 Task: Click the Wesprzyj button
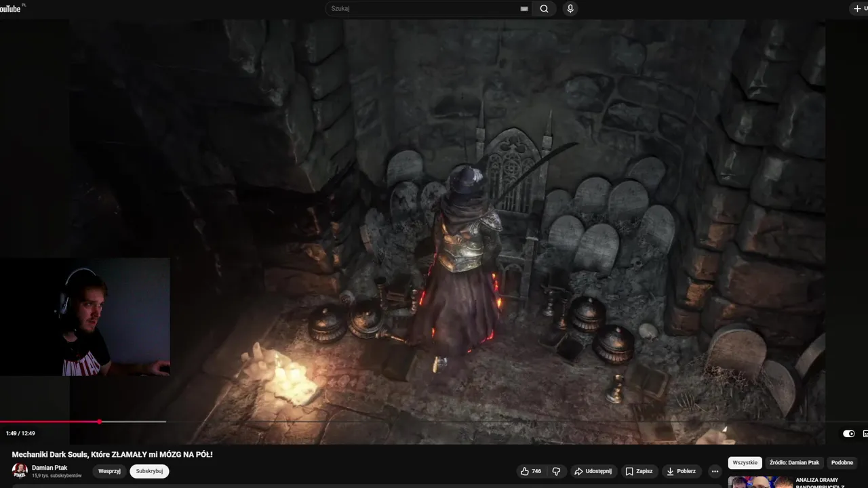click(x=109, y=471)
